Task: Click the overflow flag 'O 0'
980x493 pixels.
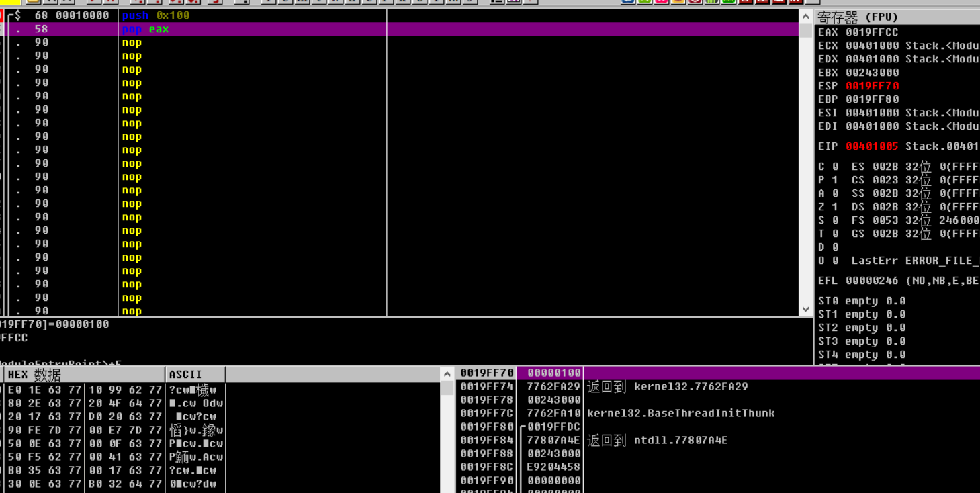Action: click(828, 261)
